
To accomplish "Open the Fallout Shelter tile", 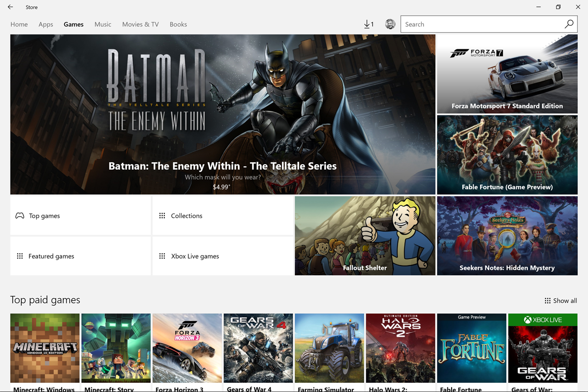I will click(x=364, y=235).
